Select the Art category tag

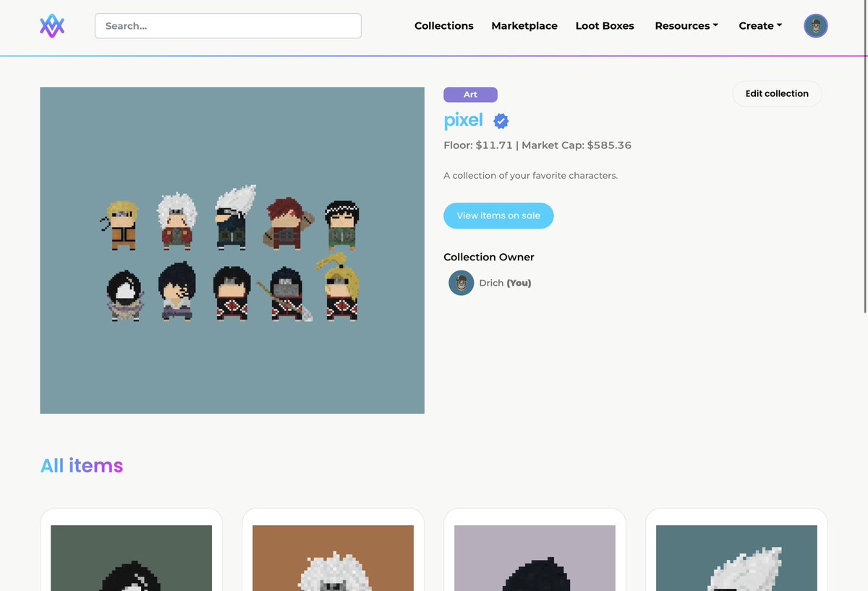tap(470, 95)
